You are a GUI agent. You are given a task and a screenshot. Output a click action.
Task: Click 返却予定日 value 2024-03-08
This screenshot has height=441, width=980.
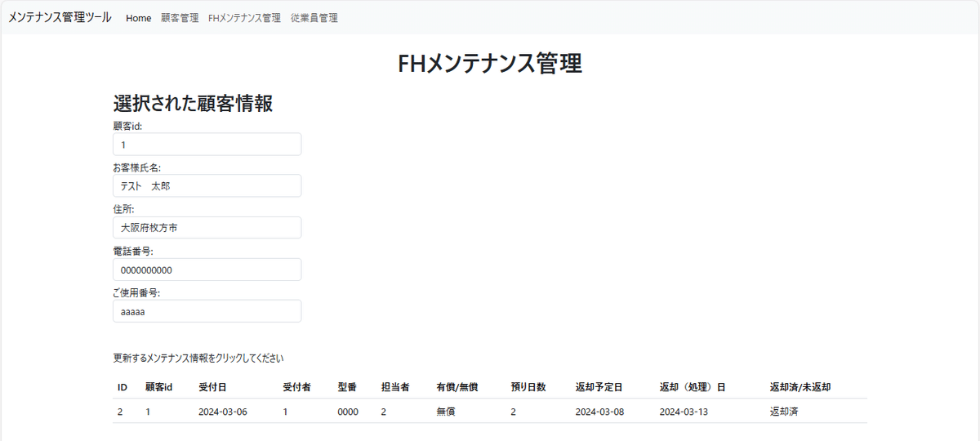(599, 412)
